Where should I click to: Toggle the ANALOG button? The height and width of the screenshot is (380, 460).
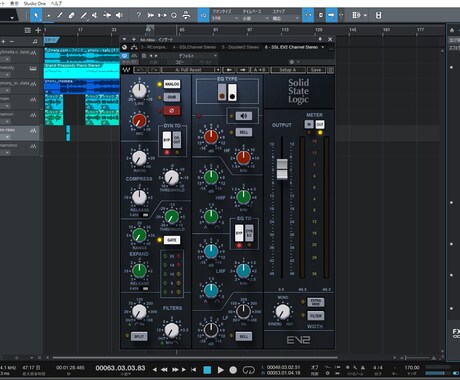[172, 84]
